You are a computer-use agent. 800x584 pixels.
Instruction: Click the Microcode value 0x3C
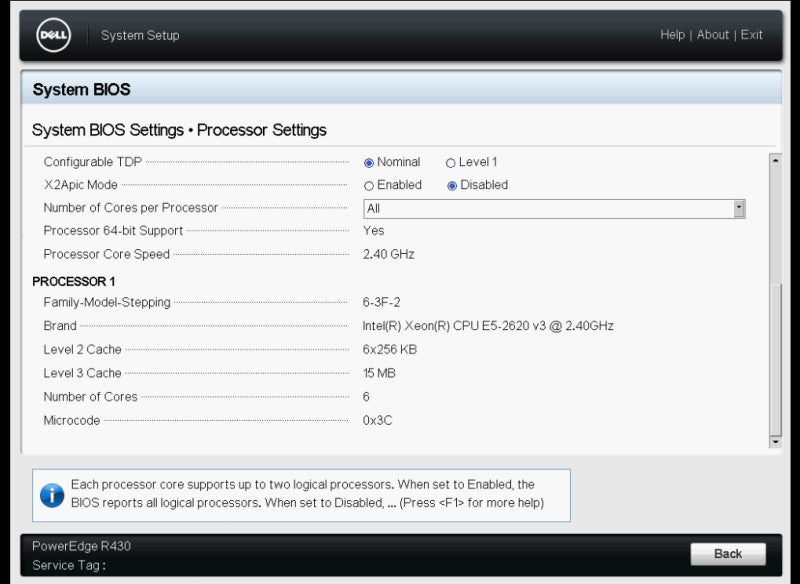click(378, 420)
